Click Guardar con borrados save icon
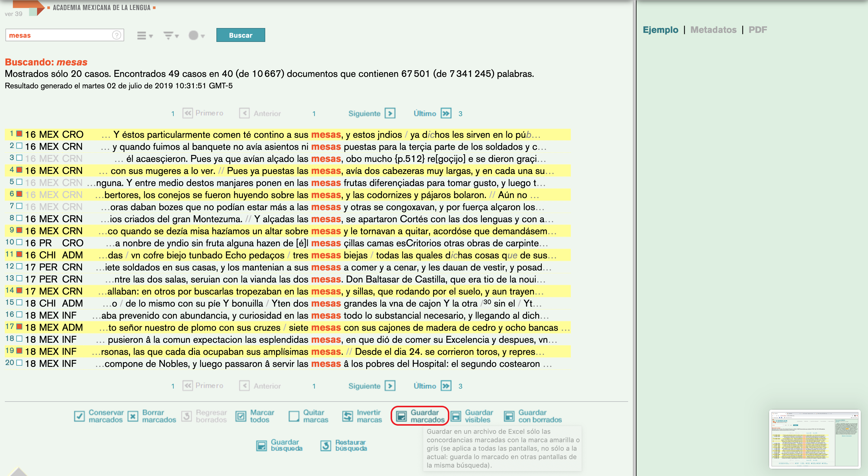Screen dimensions: 868x476 (x=509, y=416)
